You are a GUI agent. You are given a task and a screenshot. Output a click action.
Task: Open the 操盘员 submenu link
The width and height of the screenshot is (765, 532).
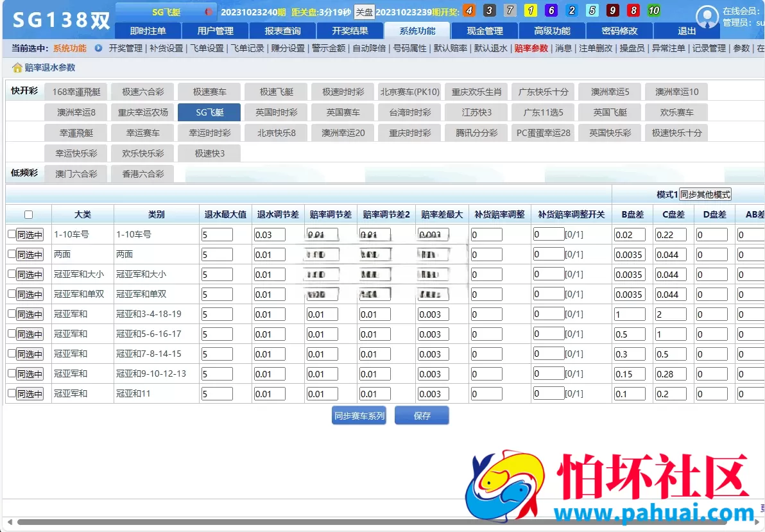click(x=632, y=48)
